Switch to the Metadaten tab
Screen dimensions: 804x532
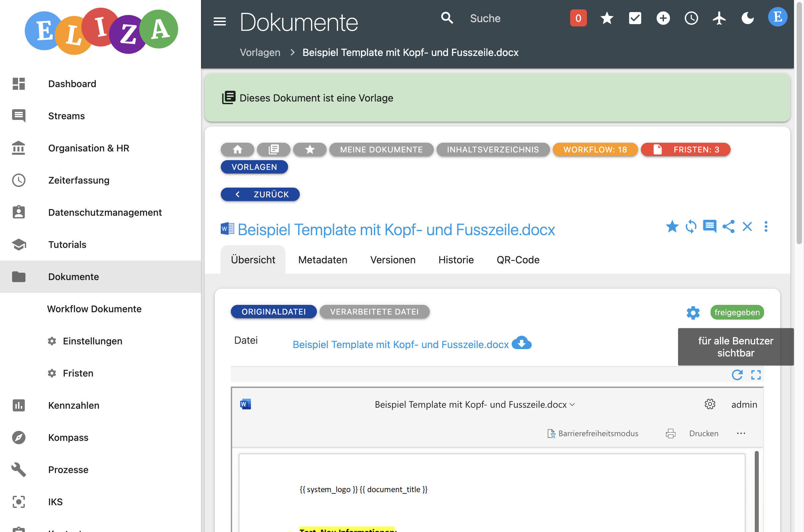(x=323, y=260)
